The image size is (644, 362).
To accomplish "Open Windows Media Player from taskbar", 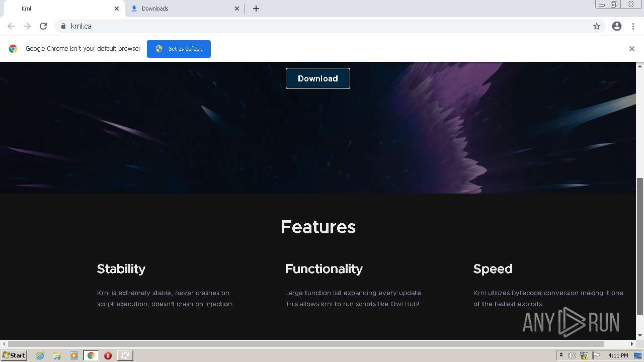I will [x=74, y=355].
